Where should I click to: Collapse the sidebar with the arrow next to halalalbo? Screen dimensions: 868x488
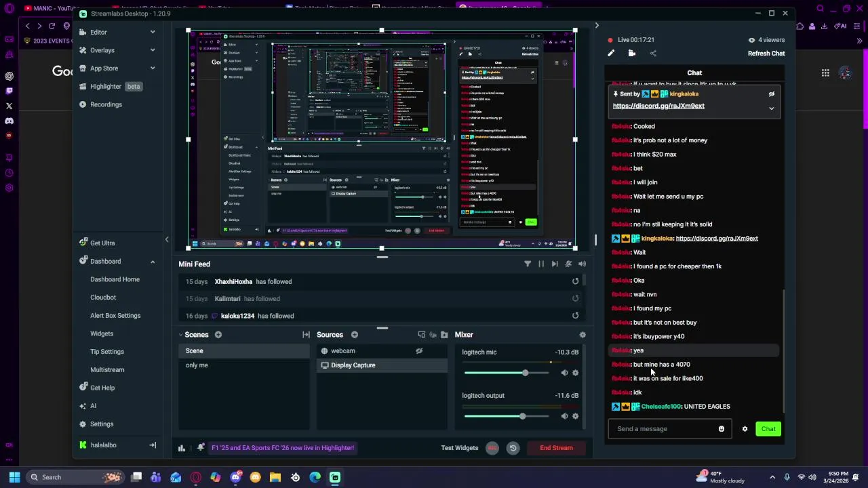(153, 445)
